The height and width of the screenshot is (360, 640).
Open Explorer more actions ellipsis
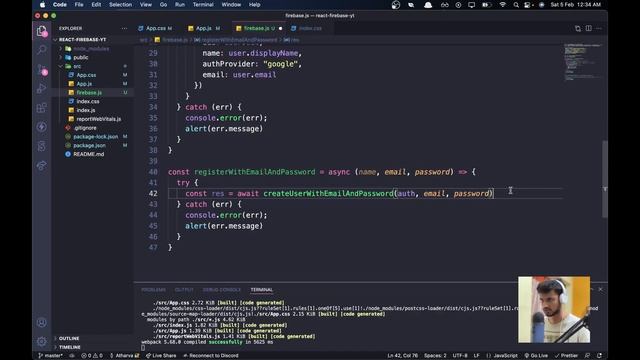click(x=124, y=28)
